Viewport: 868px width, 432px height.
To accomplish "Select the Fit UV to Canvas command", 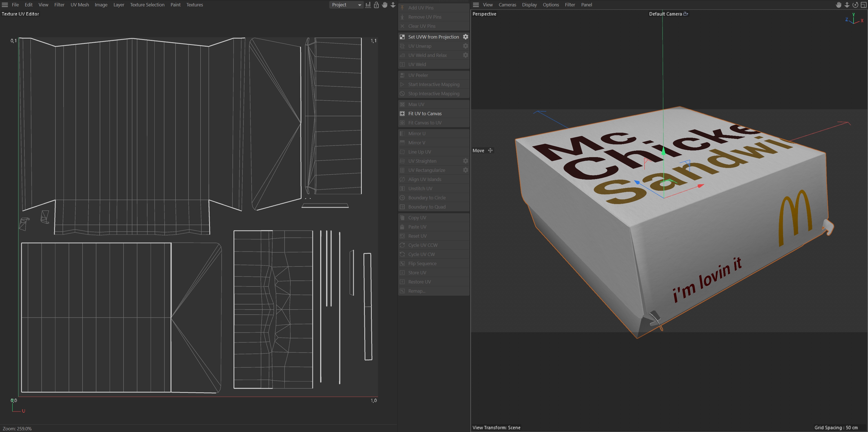I will pos(425,114).
